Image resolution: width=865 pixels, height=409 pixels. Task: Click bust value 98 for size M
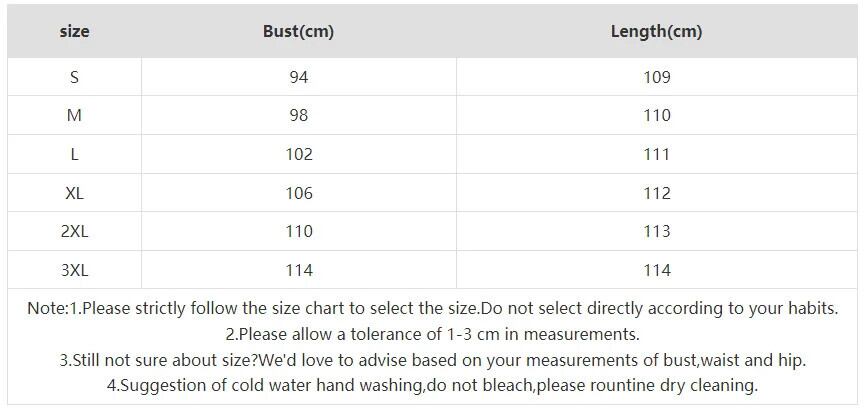pos(298,115)
